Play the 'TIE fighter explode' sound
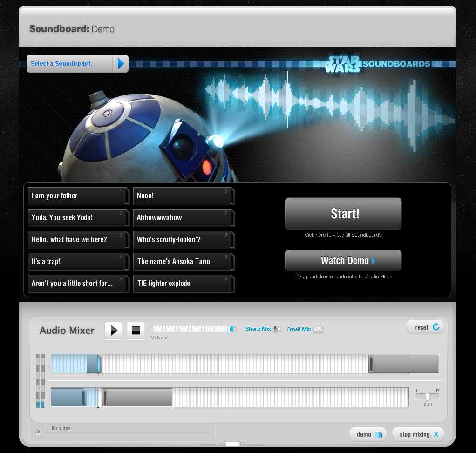This screenshot has width=476, height=453. [184, 284]
